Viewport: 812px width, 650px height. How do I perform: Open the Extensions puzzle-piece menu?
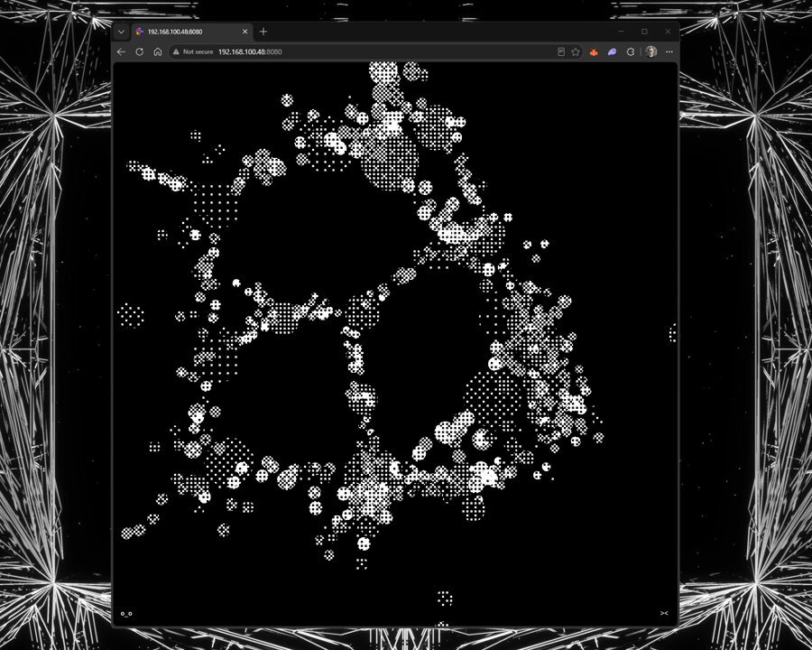(x=631, y=51)
